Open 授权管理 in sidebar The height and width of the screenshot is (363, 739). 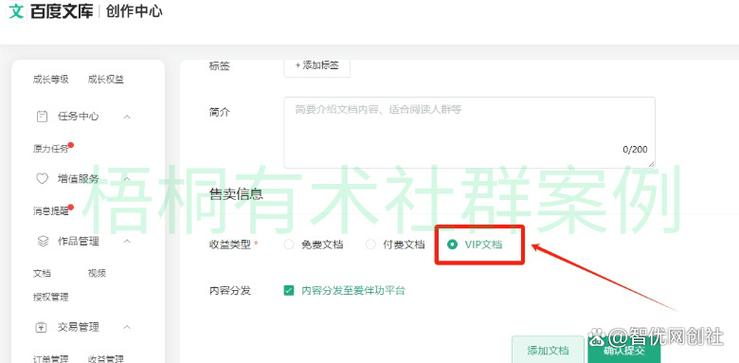coord(51,297)
